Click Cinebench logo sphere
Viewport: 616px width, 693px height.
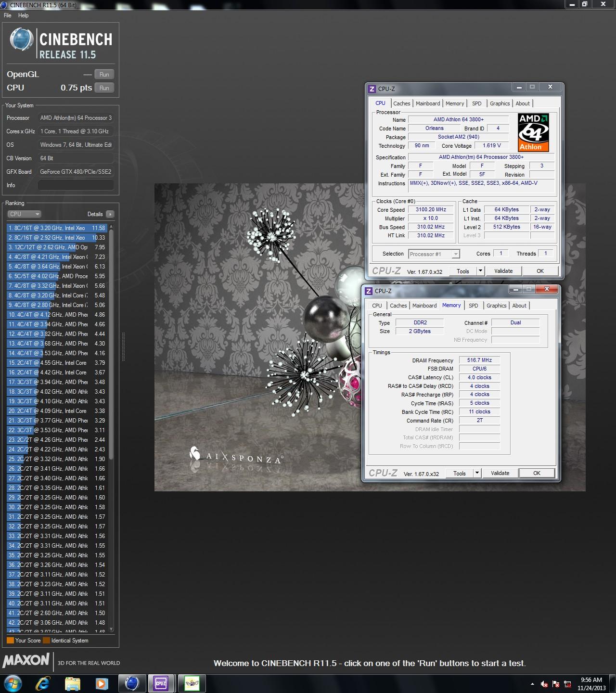coord(22,39)
